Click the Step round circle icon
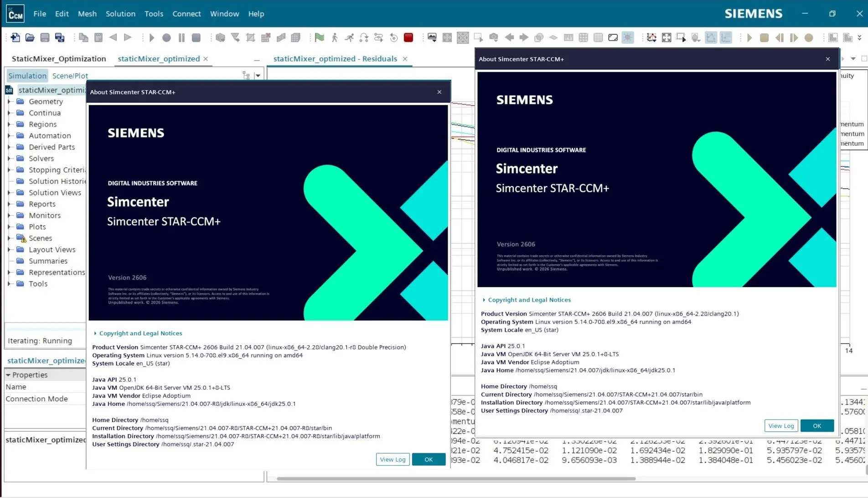This screenshot has width=868, height=498. click(x=166, y=38)
